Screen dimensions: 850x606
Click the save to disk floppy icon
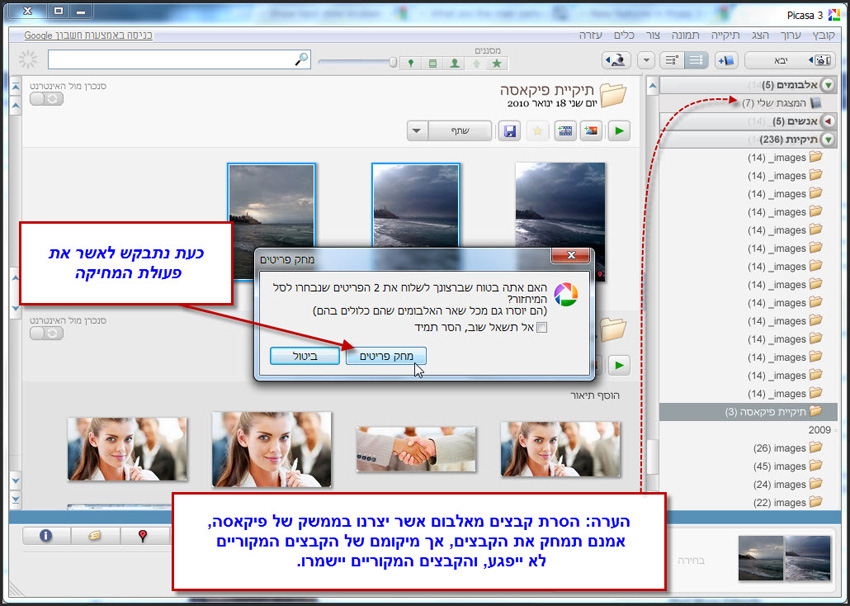pos(510,131)
